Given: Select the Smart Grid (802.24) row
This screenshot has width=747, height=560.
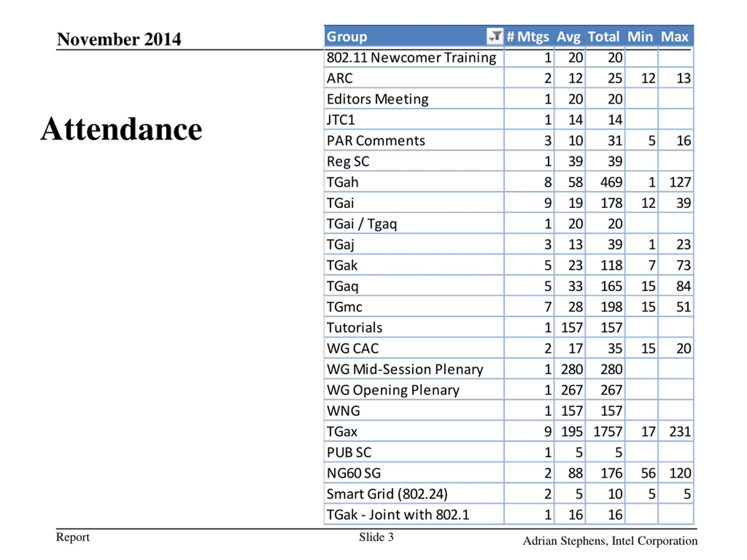Looking at the screenshot, I should pyautogui.click(x=509, y=494).
